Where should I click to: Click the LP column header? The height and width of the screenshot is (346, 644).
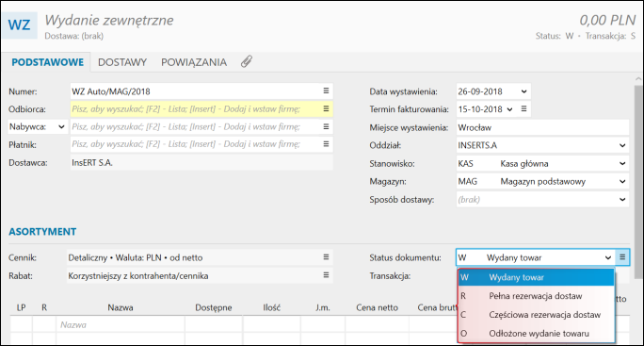point(22,307)
